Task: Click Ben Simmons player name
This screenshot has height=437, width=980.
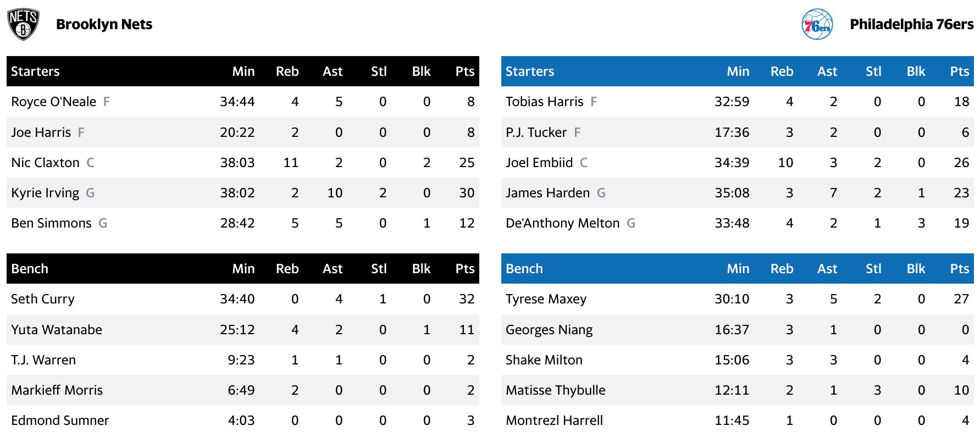Action: 51,223
